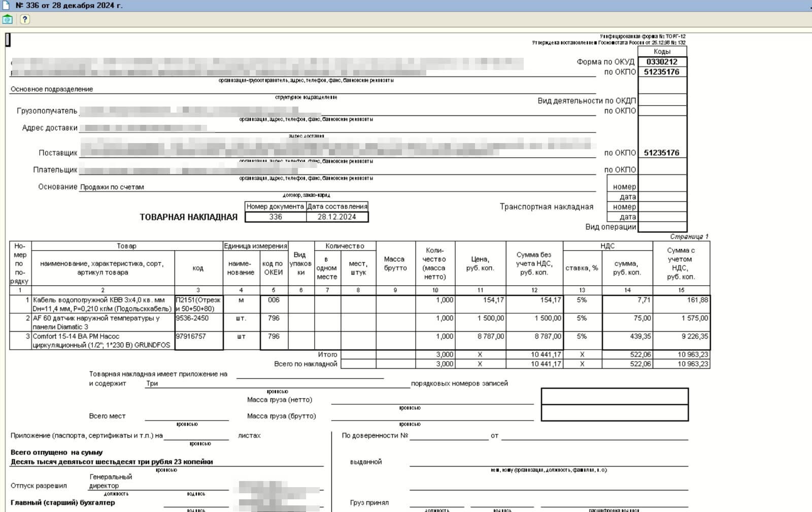Click the ТОВАРНАЯ НАКЛАДНАЯ heading
Image resolution: width=812 pixels, height=512 pixels.
click(188, 217)
